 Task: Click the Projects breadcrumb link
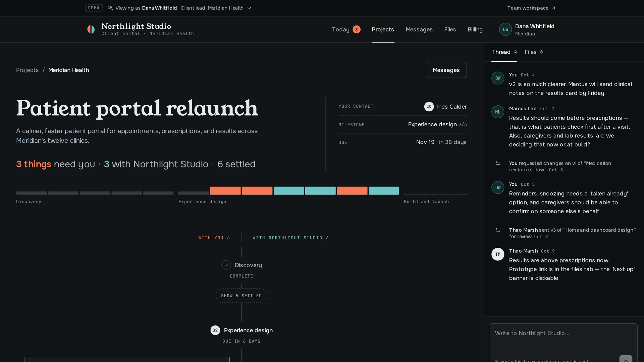click(28, 70)
